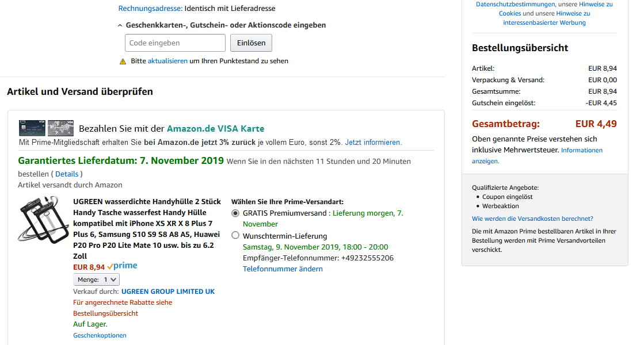
Task: Click the Details link for delivery date
Action: (67, 174)
